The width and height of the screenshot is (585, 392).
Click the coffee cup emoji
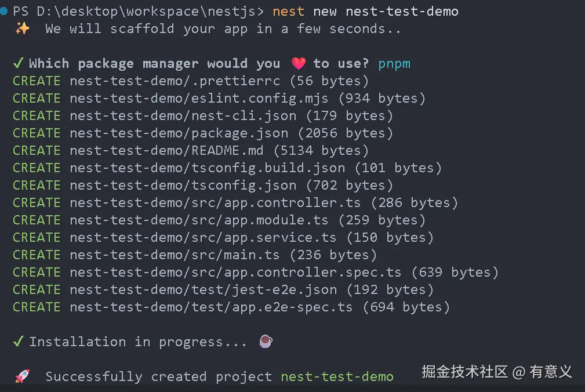[265, 342]
